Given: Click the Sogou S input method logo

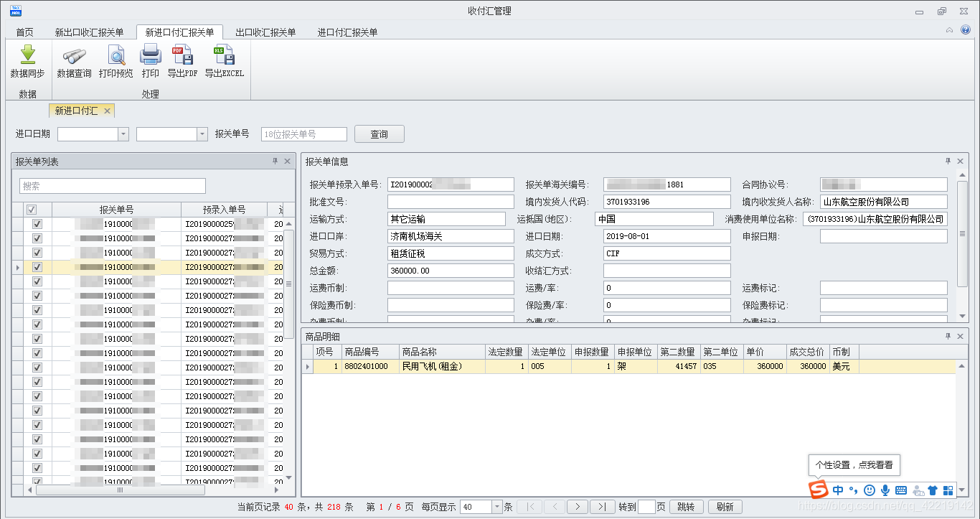Looking at the screenshot, I should [819, 490].
